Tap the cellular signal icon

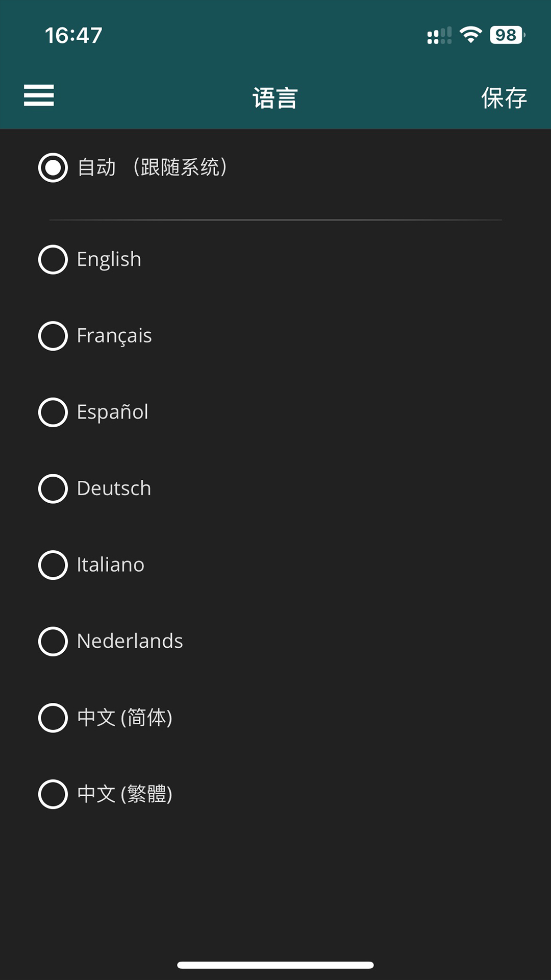(439, 36)
